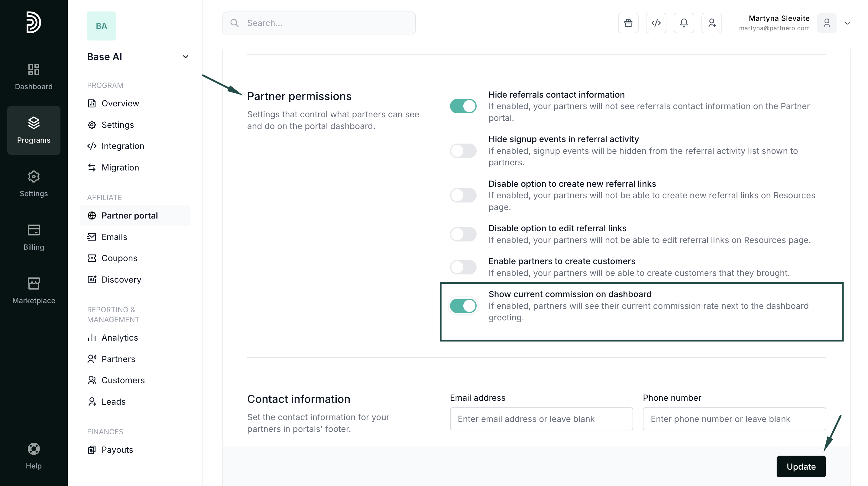Select Analytics in the sidebar
This screenshot has width=868, height=486.
[120, 338]
